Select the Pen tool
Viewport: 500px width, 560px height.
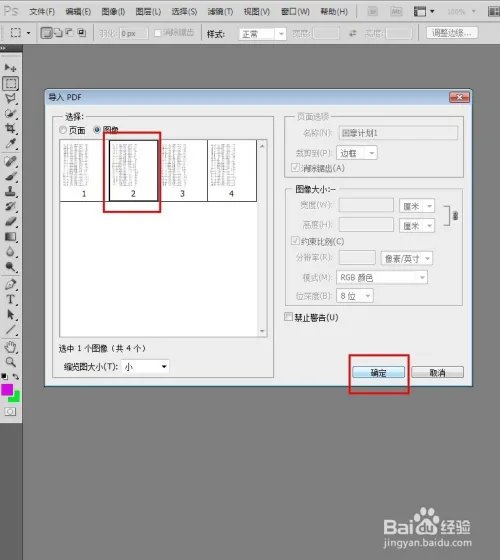pyautogui.click(x=10, y=284)
